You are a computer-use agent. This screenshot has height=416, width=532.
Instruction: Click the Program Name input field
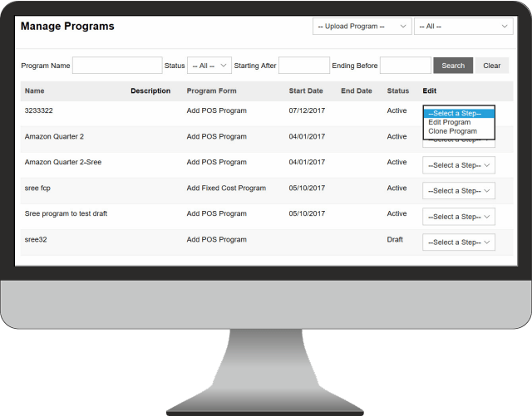(117, 66)
